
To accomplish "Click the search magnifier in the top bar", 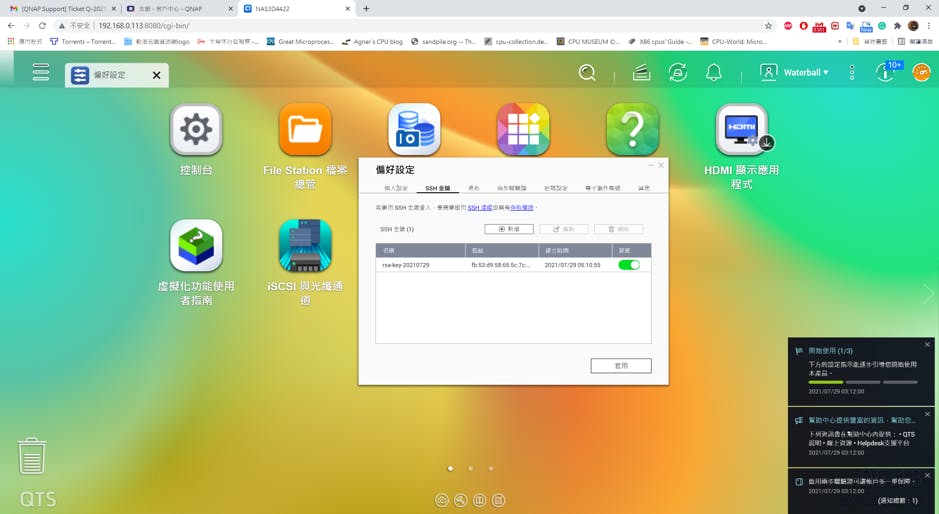I will point(587,73).
